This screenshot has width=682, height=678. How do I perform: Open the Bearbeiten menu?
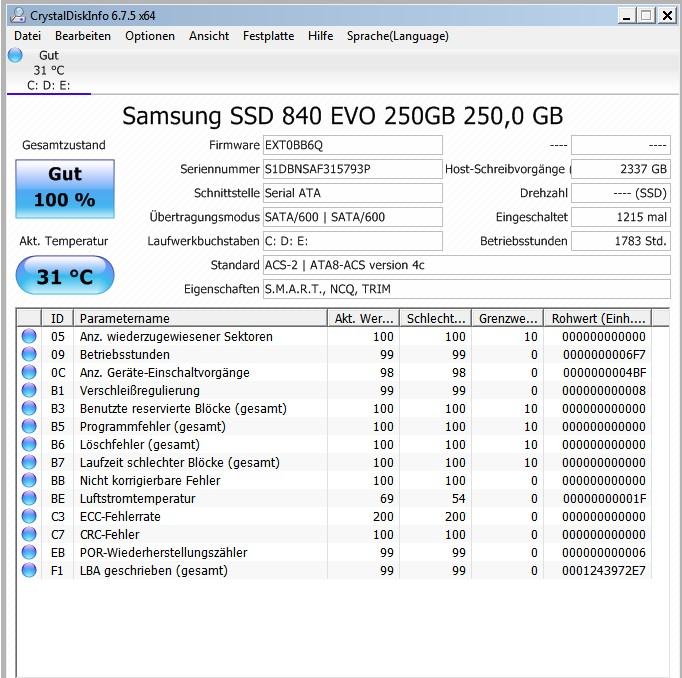pos(83,36)
